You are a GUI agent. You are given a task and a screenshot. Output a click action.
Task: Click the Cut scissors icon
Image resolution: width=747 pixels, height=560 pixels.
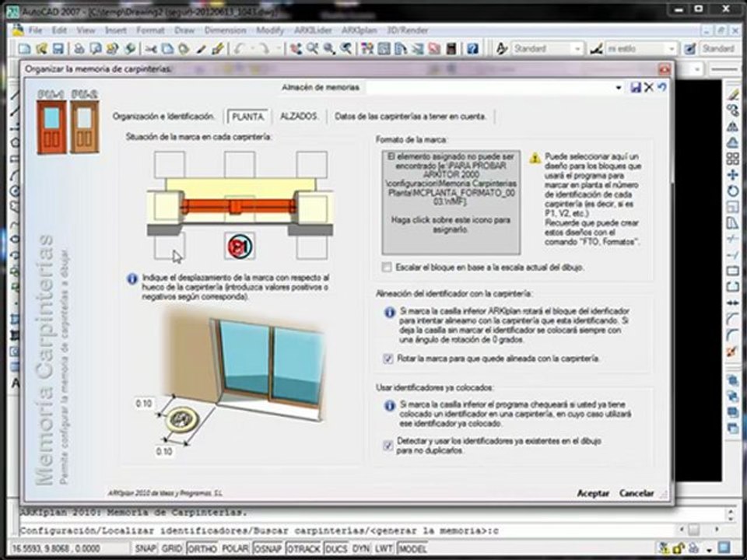(x=151, y=48)
